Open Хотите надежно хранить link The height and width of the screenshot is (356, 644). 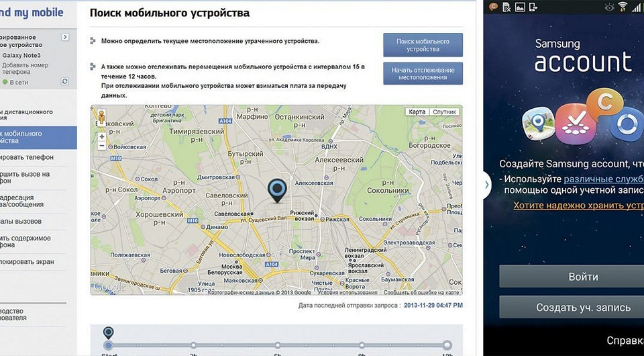point(579,205)
